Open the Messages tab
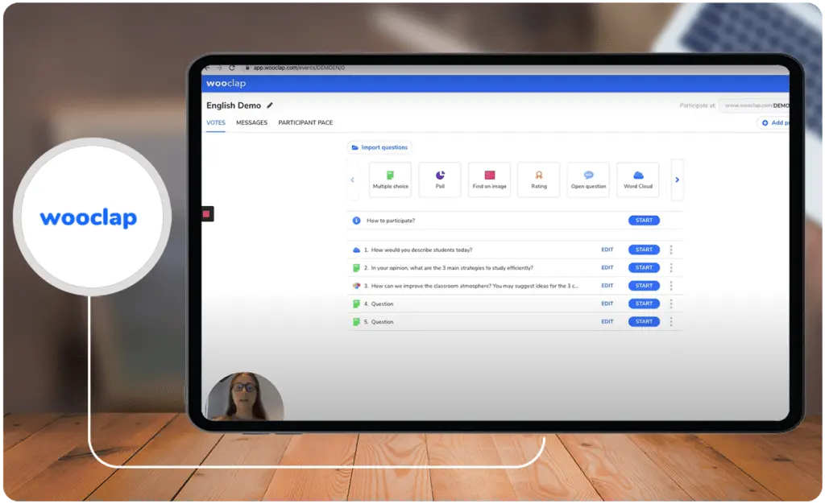825x504 pixels. 251,122
